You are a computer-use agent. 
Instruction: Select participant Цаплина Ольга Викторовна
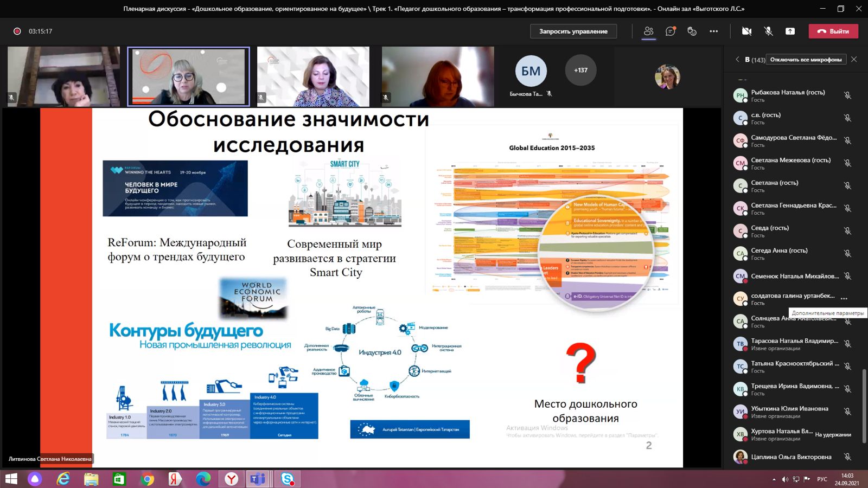790,457
